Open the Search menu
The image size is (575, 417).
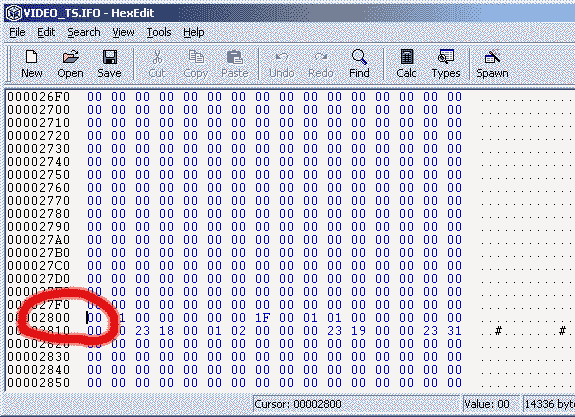click(x=84, y=32)
